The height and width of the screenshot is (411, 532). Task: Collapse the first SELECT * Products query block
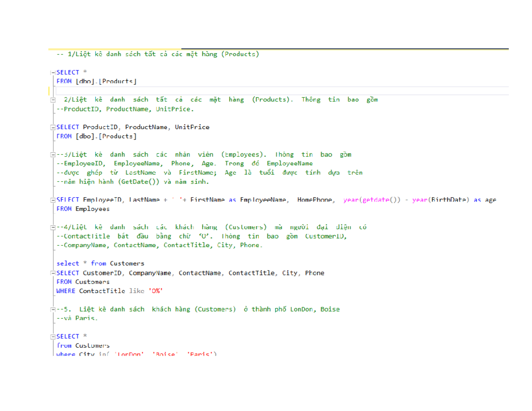(53, 72)
